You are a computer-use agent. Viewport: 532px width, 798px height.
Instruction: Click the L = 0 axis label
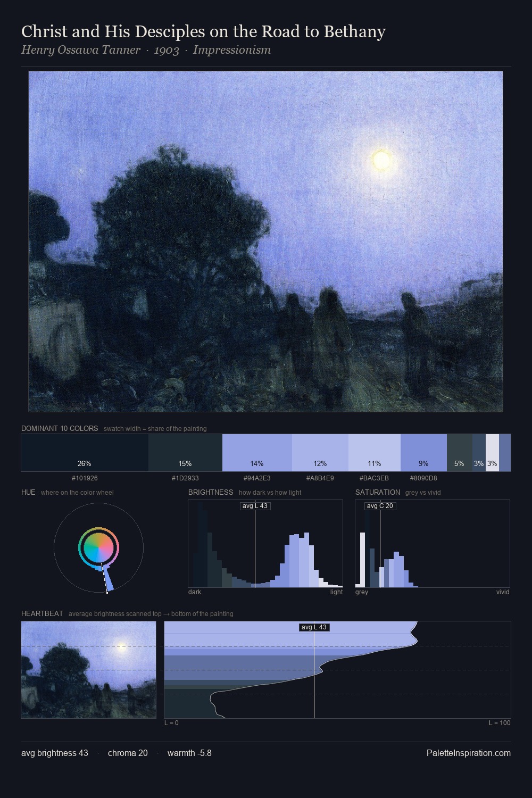171,723
